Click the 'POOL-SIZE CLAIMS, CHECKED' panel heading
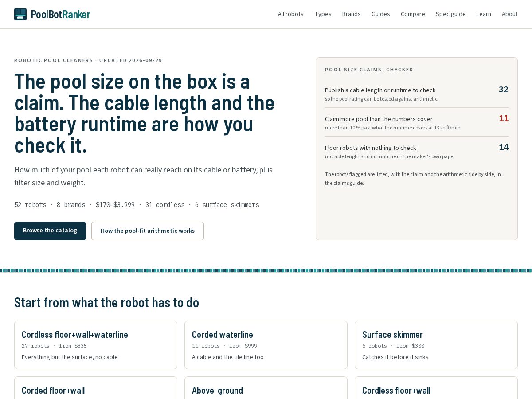532x399 pixels. pos(369,70)
